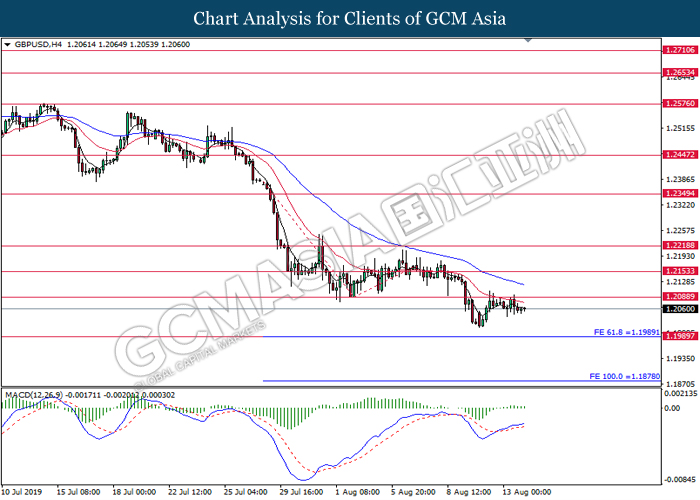
Task: Click the 1.24472 horizontal line label
Action: 680,154
